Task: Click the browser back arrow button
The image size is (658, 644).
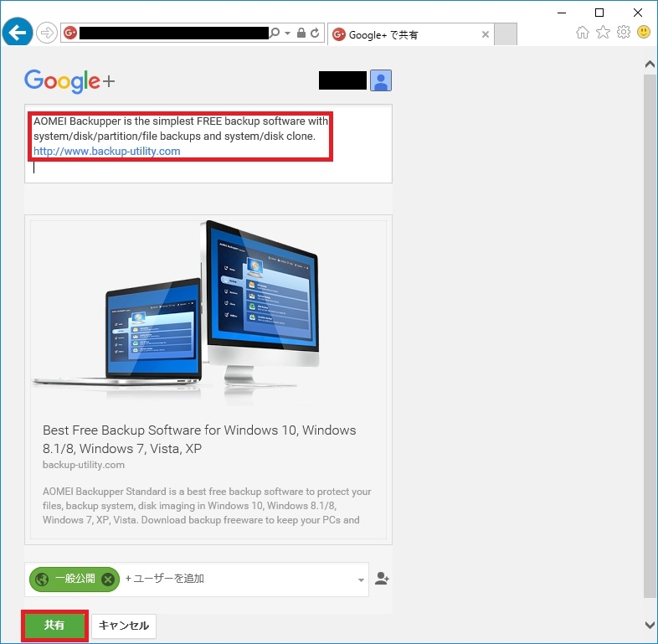Action: [18, 32]
